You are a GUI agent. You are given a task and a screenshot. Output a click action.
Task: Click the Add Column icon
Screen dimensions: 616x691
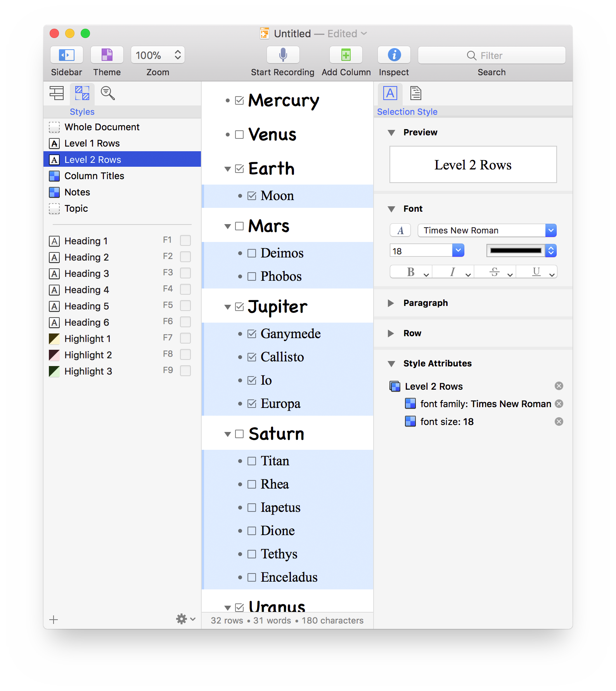pyautogui.click(x=346, y=55)
